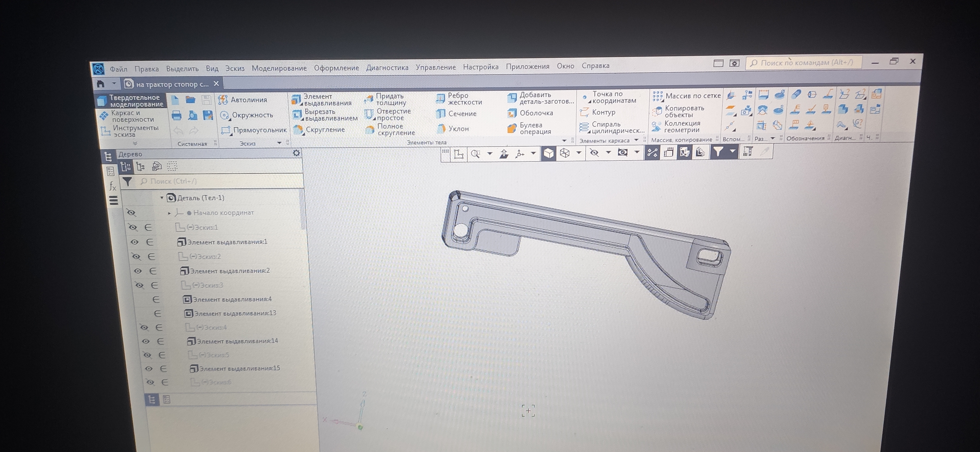Open Tree panel settings gear
This screenshot has height=452, width=980.
[296, 153]
